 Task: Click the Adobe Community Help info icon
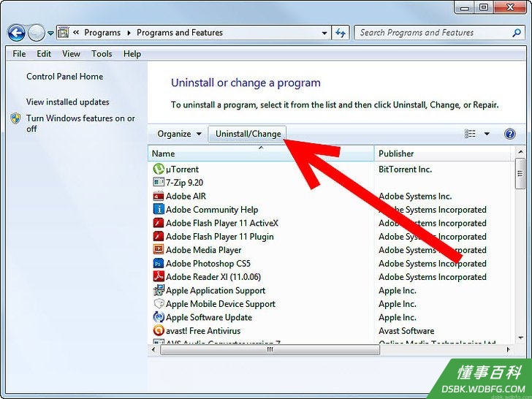point(159,209)
